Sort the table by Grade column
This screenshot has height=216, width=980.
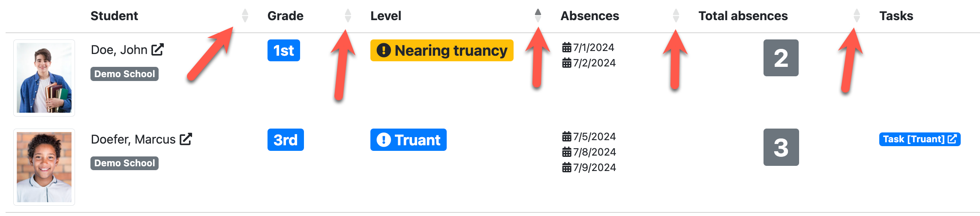[348, 16]
